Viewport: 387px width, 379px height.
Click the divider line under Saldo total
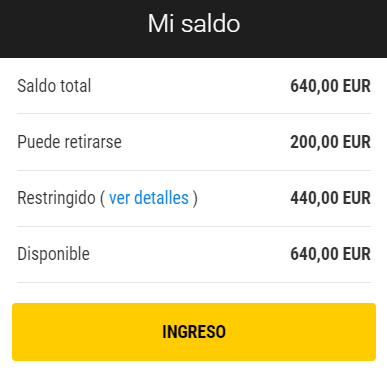(194, 113)
